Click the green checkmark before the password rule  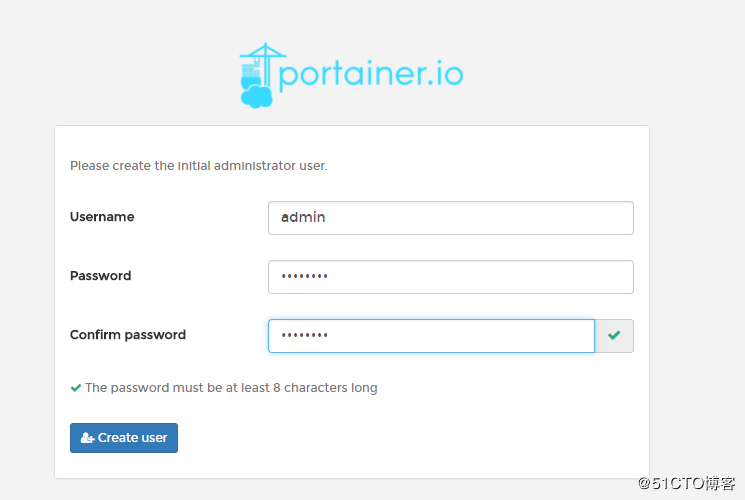76,388
